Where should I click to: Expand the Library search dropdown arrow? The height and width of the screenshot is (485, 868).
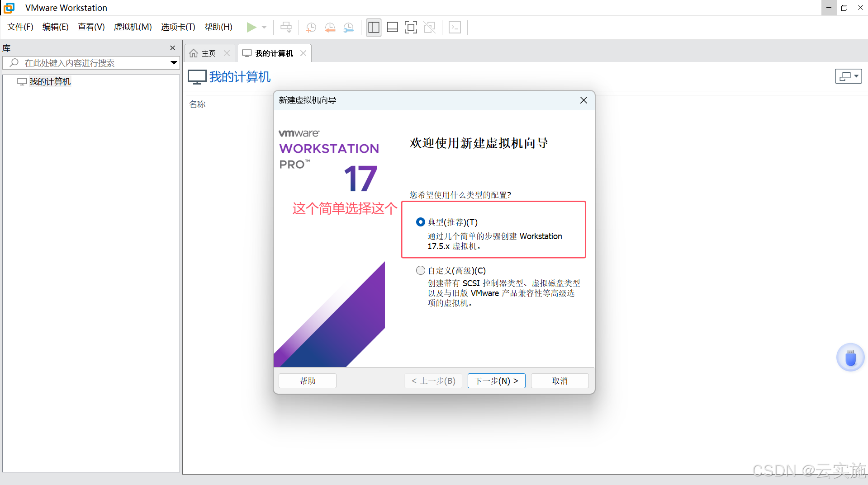(174, 63)
